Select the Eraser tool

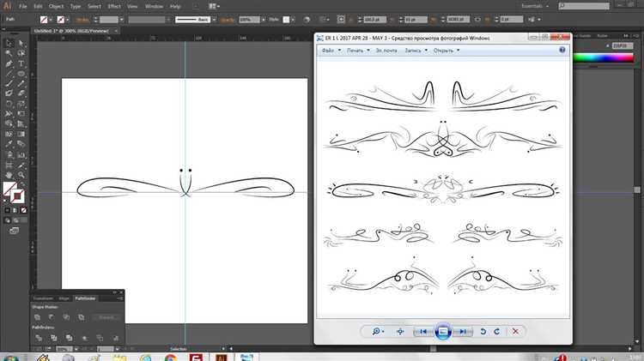click(21, 93)
